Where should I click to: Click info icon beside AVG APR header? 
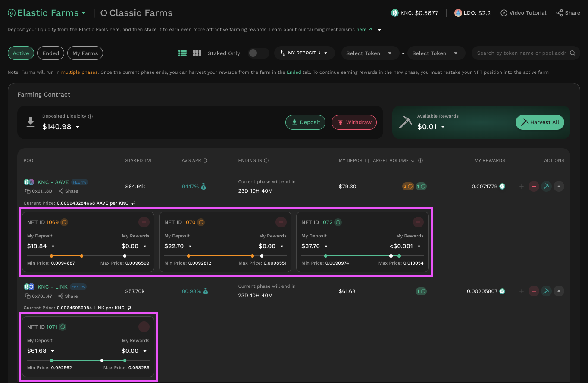click(205, 161)
